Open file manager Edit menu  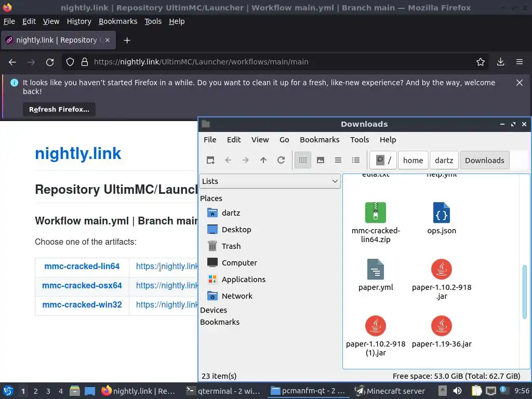[x=233, y=140]
